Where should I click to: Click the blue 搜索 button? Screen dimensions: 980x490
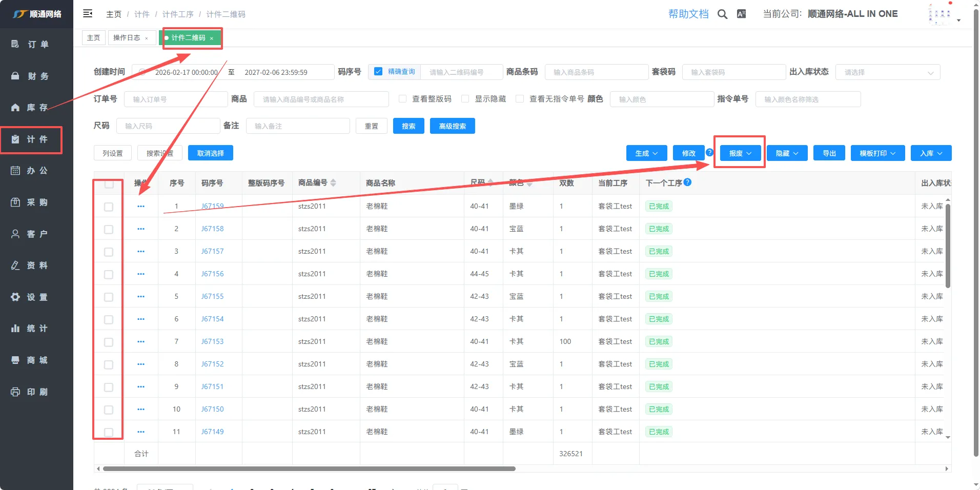pyautogui.click(x=408, y=126)
